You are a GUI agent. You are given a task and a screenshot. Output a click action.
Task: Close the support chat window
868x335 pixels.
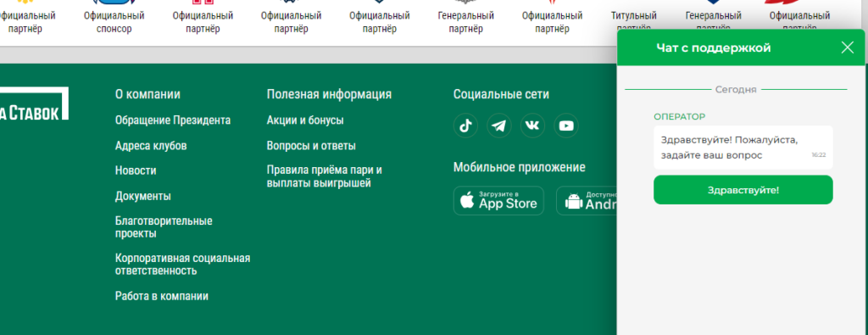coord(848,47)
